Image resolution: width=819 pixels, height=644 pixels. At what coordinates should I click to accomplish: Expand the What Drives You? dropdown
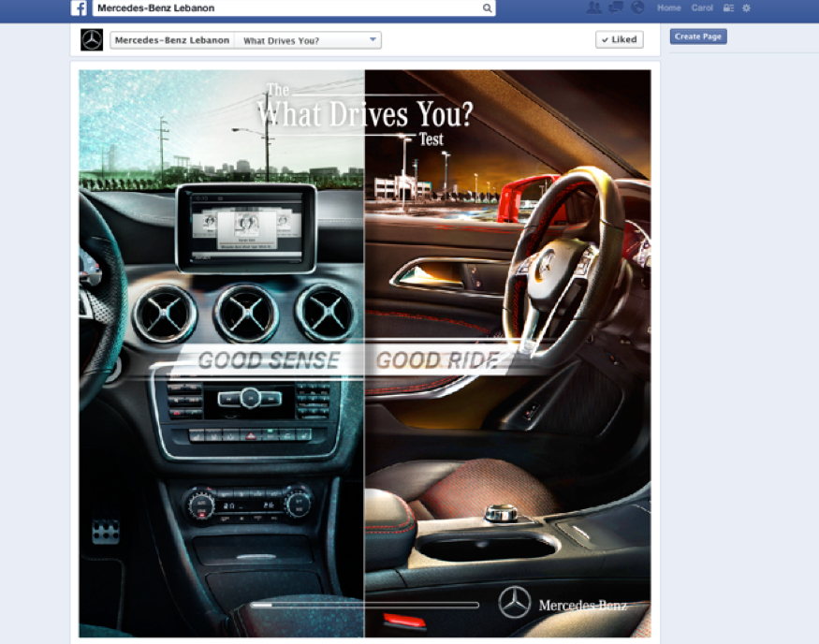(308, 40)
